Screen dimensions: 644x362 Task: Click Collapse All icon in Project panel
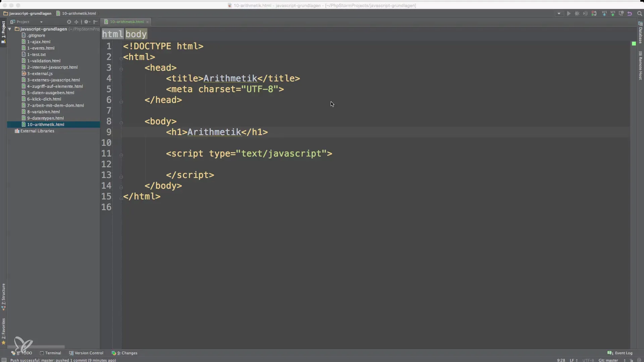76,22
